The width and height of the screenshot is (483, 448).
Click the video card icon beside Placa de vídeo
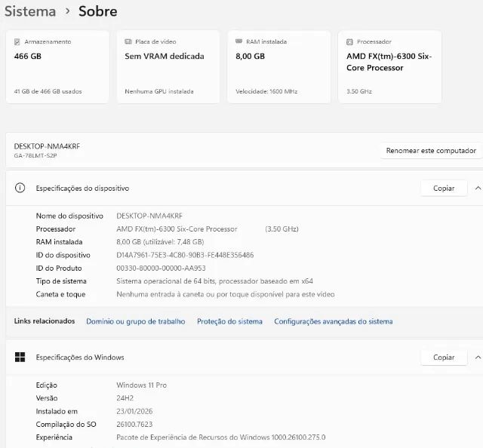[128, 41]
